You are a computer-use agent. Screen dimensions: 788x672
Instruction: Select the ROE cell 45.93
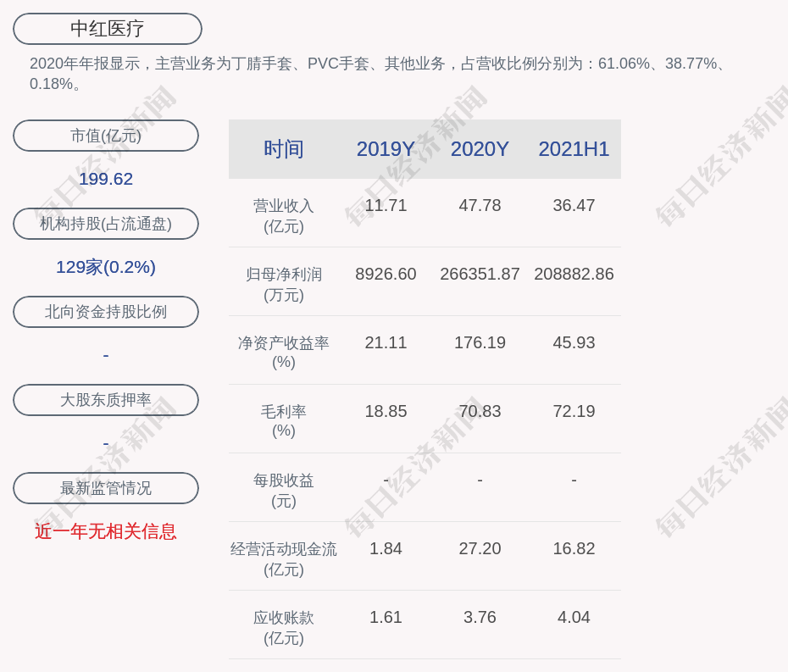point(574,343)
